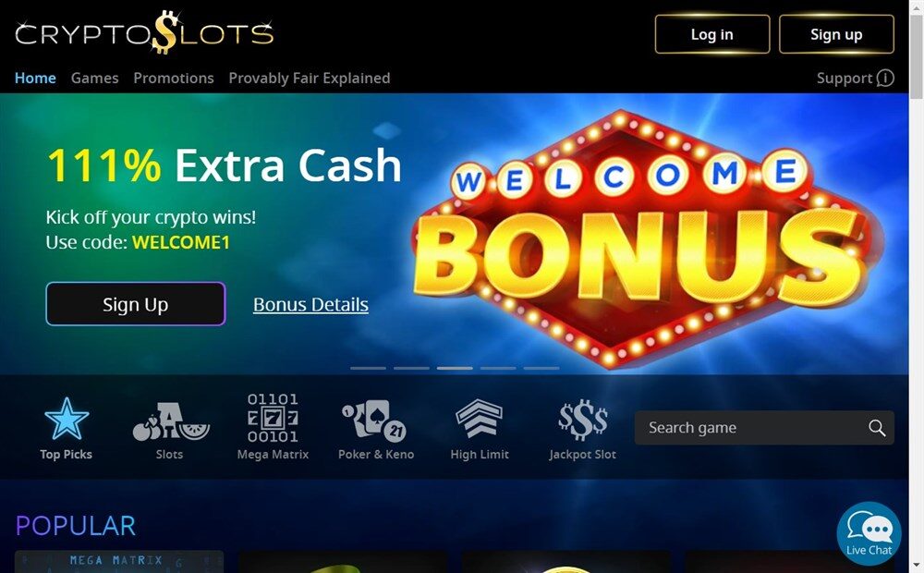Open the Poker & Keno cards icon

[375, 421]
